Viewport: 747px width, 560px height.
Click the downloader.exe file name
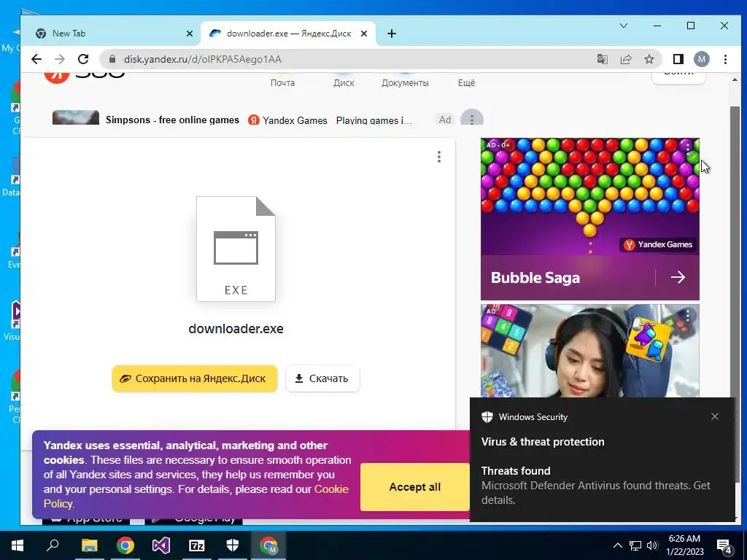(x=236, y=329)
